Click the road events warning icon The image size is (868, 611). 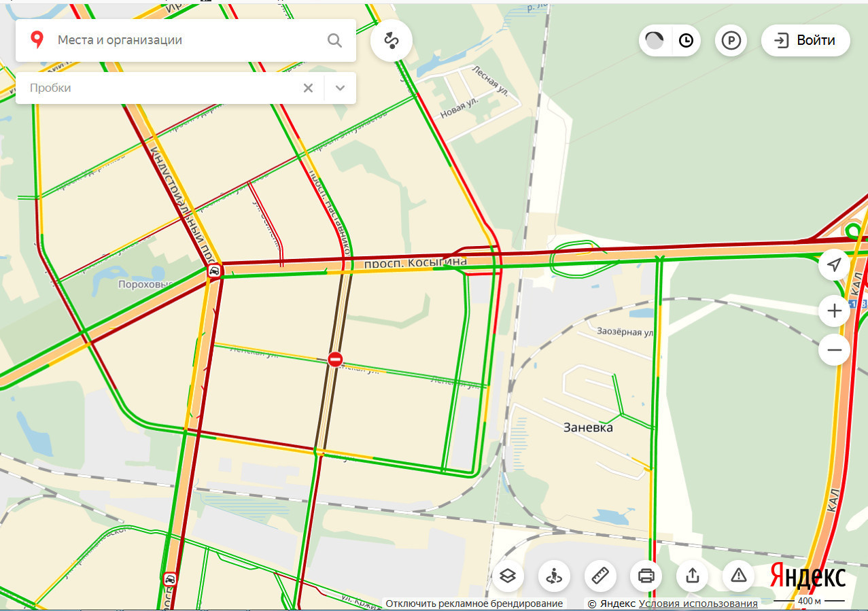pos(739,576)
